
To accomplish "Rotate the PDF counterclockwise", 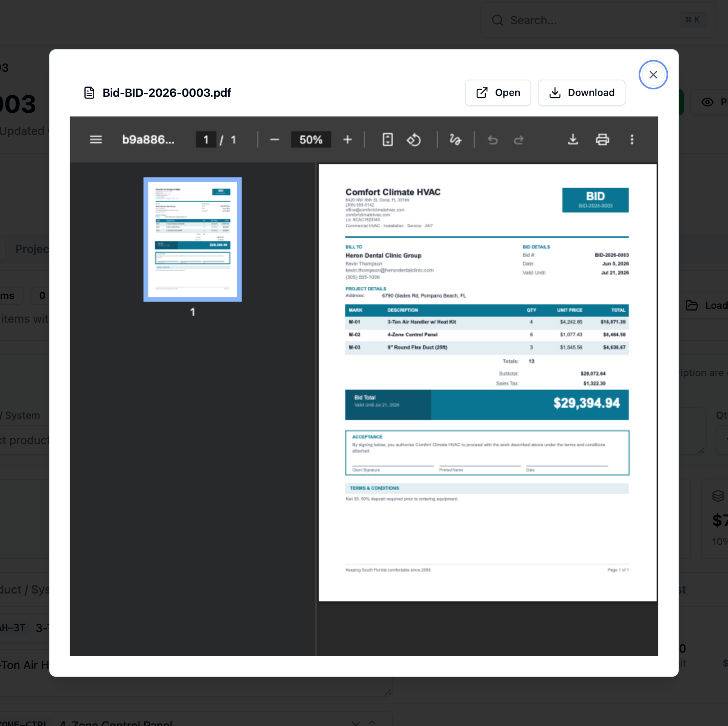I will point(414,140).
